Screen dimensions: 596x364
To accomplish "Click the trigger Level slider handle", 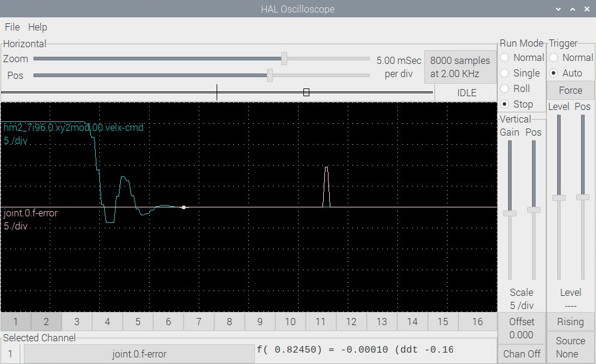I will click(559, 198).
